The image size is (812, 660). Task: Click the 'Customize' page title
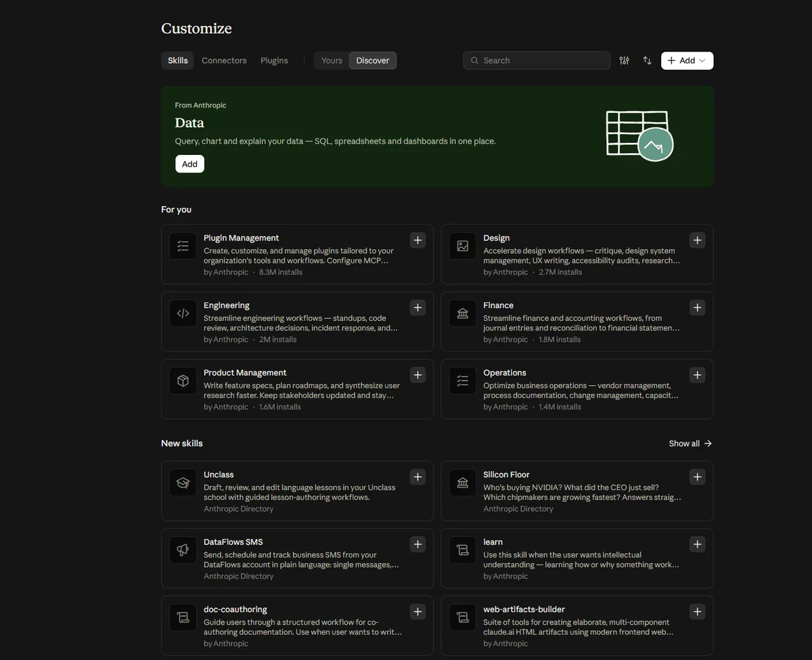[196, 28]
